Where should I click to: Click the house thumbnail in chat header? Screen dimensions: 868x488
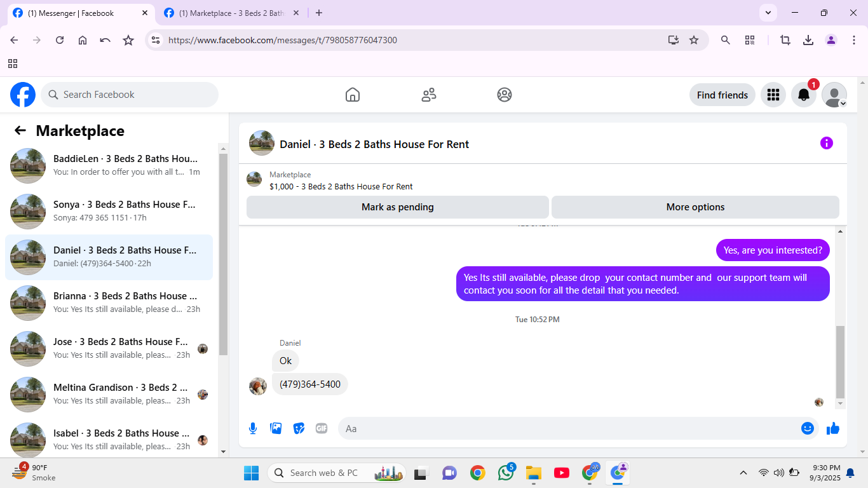262,143
